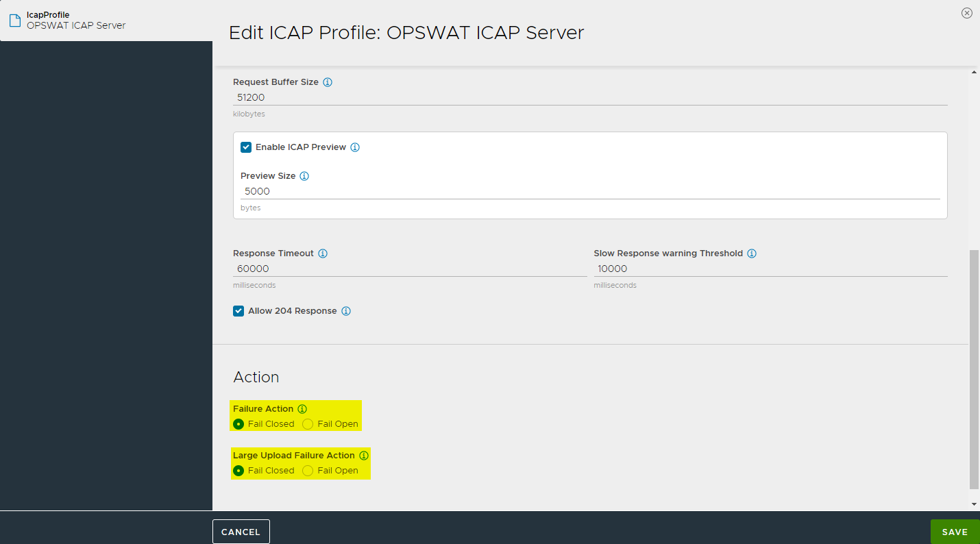Click info icon beside Slow Response warning Threshold
This screenshot has height=544, width=980.
click(752, 254)
